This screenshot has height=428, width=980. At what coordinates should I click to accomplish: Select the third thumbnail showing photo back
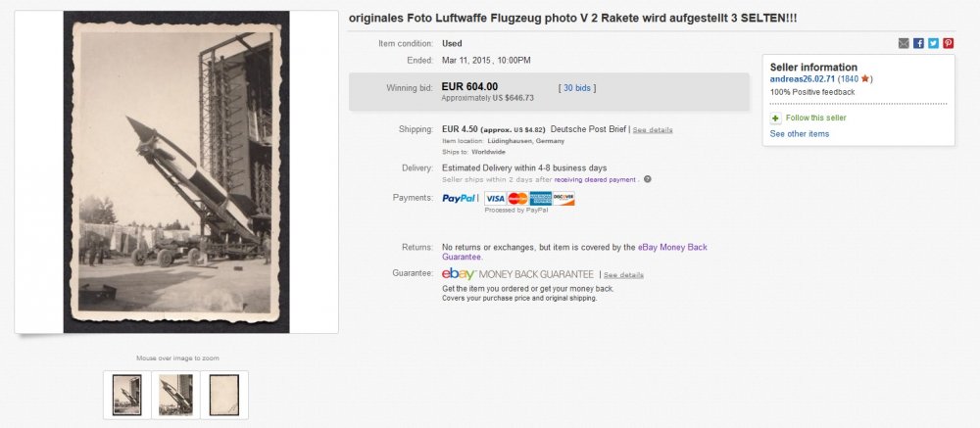coord(223,395)
